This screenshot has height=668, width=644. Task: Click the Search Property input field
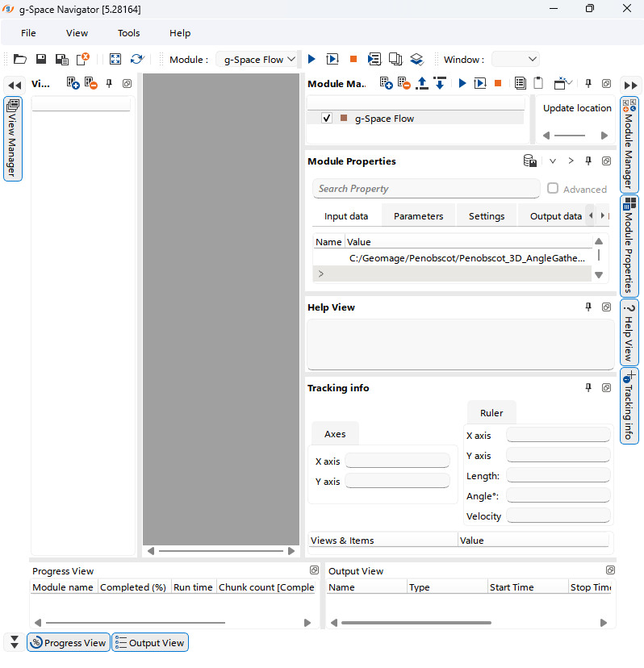coord(426,189)
